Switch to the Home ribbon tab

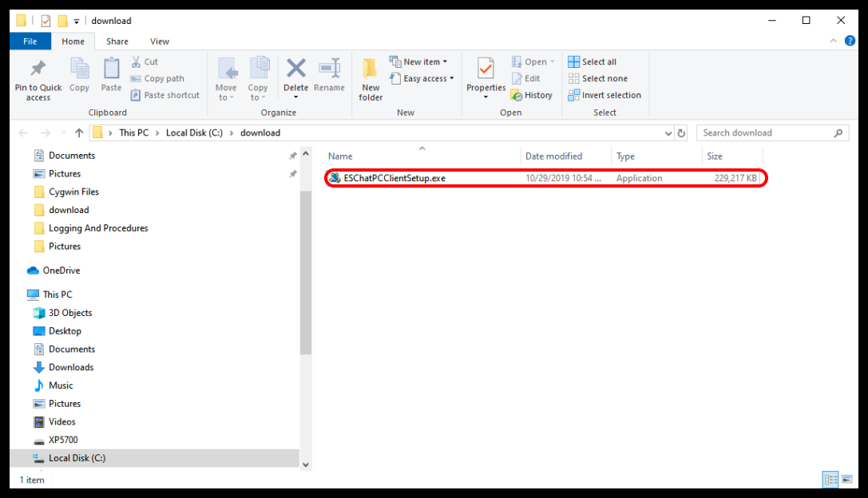click(x=73, y=41)
